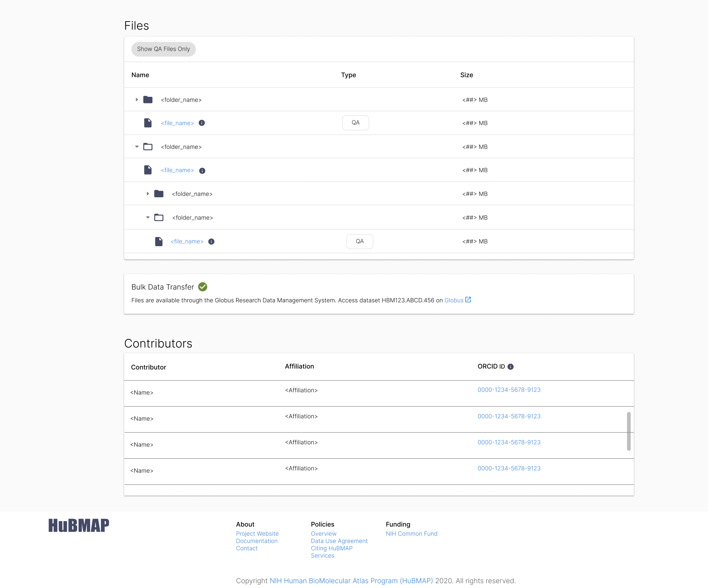Screen dimensions: 708x588
Task: Click the external link icon beside Globus
Action: pos(469,299)
